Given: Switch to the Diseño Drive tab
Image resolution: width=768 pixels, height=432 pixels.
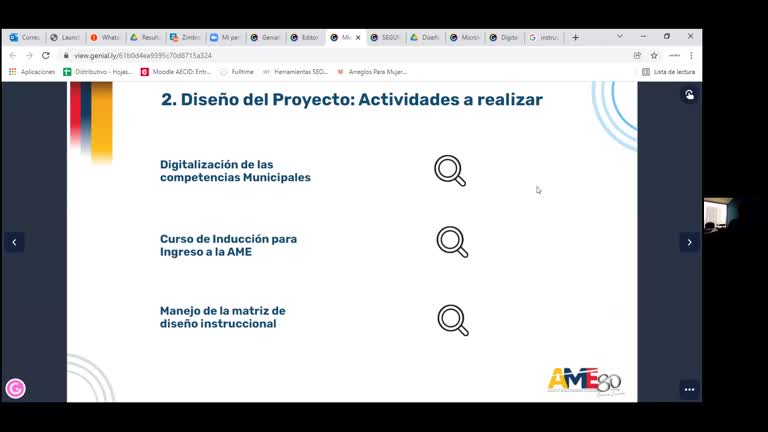Looking at the screenshot, I should click(425, 37).
